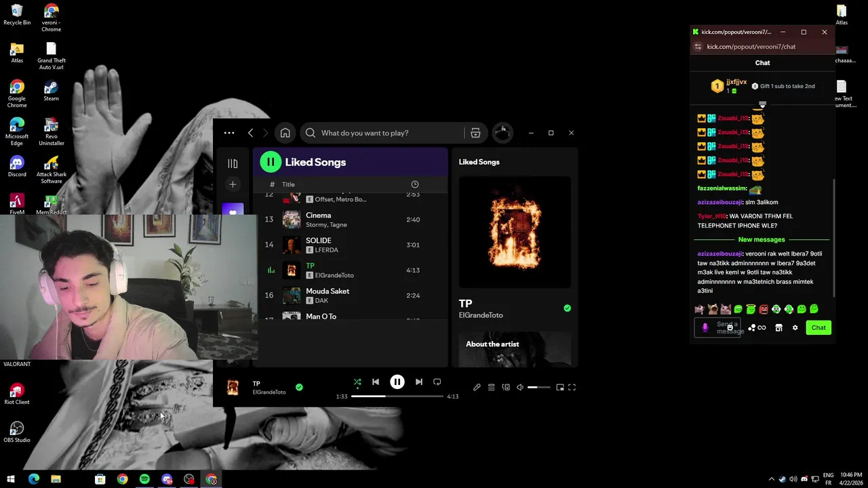Open site info icon in Kick address bar
868x488 pixels.
pos(698,47)
